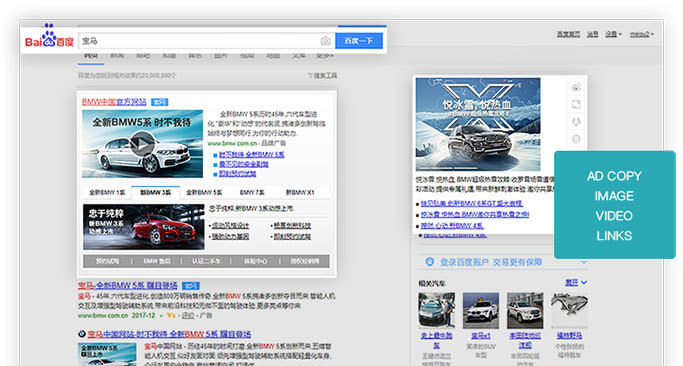Image resolution: width=683 pixels, height=366 pixels.
Task: Click the third icon beside X ad
Action: 576,122
